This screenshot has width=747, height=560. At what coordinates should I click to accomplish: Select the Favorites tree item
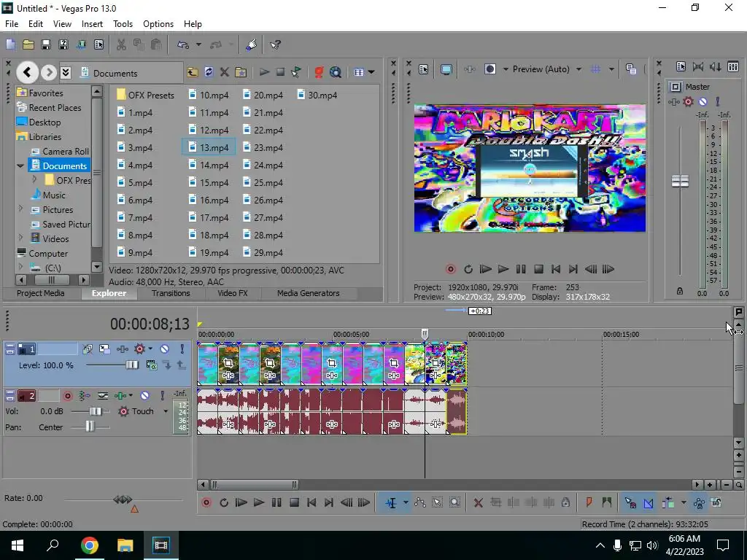[40, 93]
